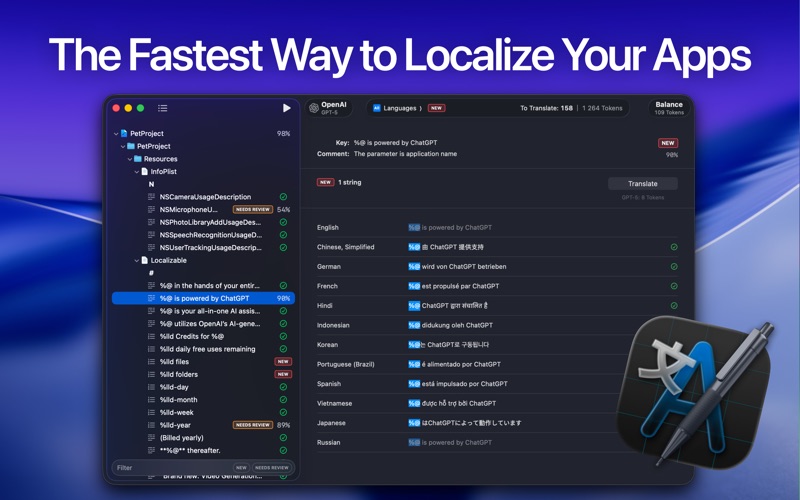
Task: Collapse the InfoPlist file node
Action: pyautogui.click(x=137, y=172)
